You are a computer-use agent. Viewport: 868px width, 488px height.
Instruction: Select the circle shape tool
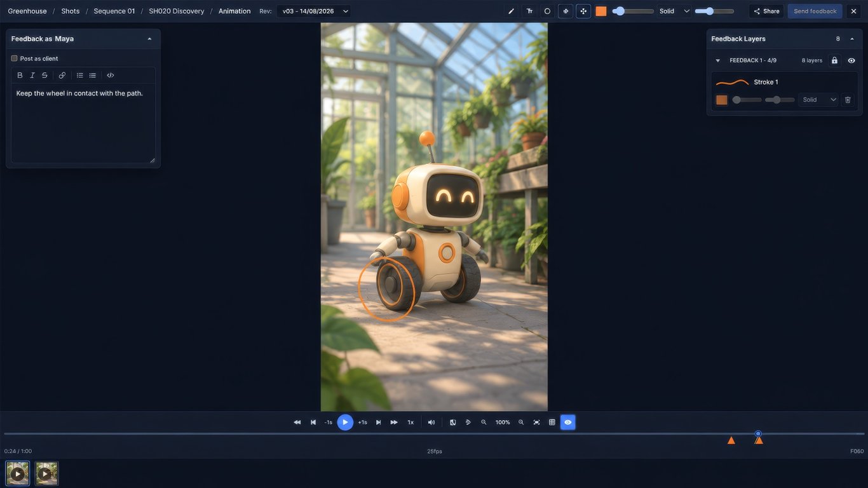coord(547,11)
